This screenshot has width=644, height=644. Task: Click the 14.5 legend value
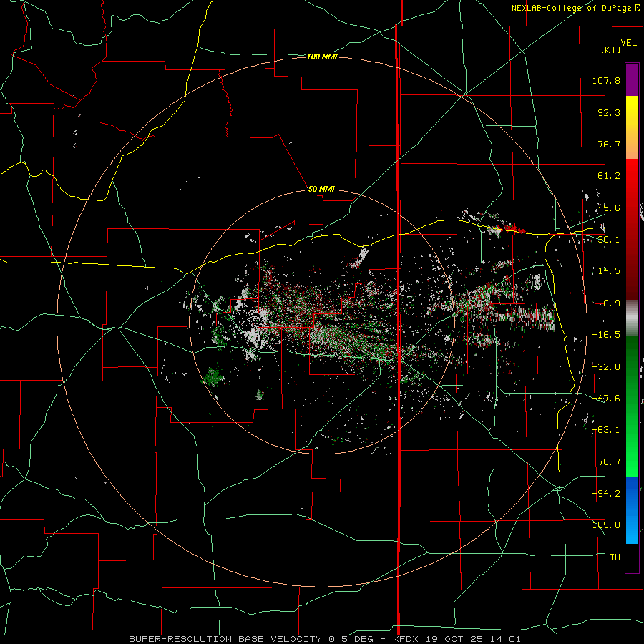(609, 271)
